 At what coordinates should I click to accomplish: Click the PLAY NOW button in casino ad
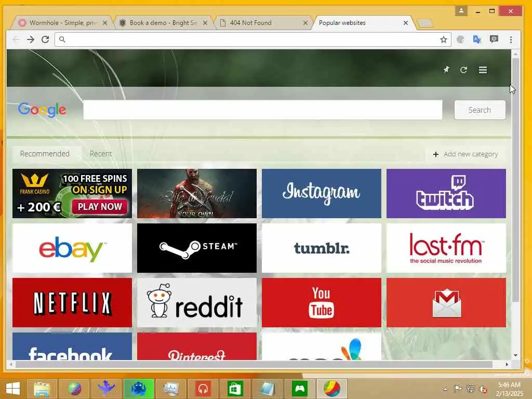pyautogui.click(x=100, y=206)
